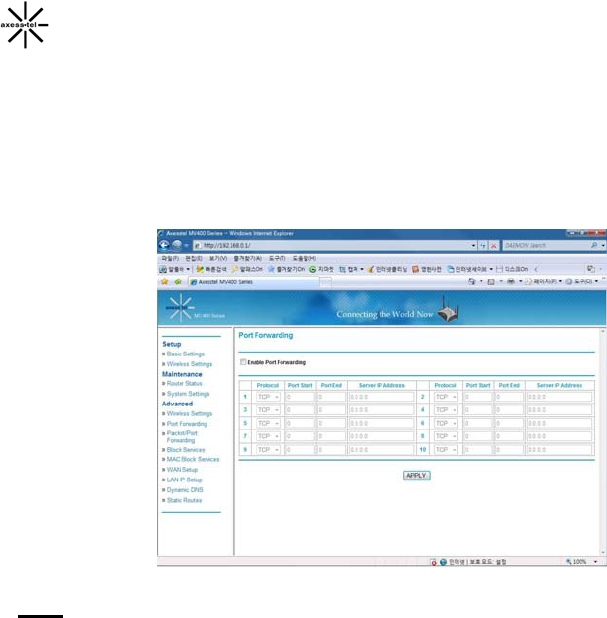Open MAC Block Services link

[x=193, y=459]
